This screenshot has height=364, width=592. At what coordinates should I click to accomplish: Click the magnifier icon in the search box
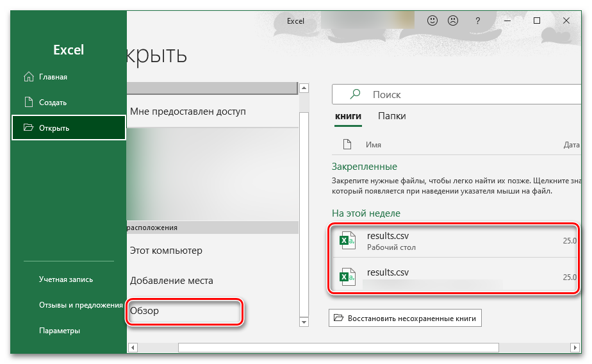click(x=354, y=94)
